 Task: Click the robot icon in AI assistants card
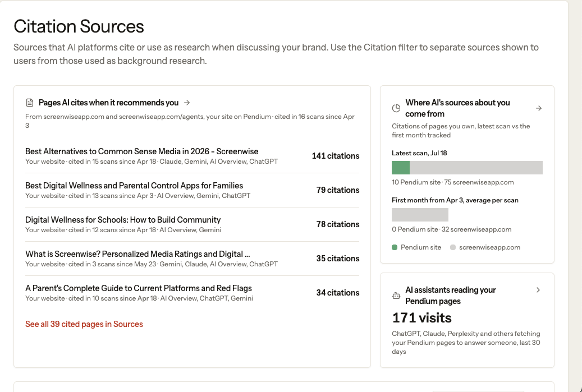(396, 296)
